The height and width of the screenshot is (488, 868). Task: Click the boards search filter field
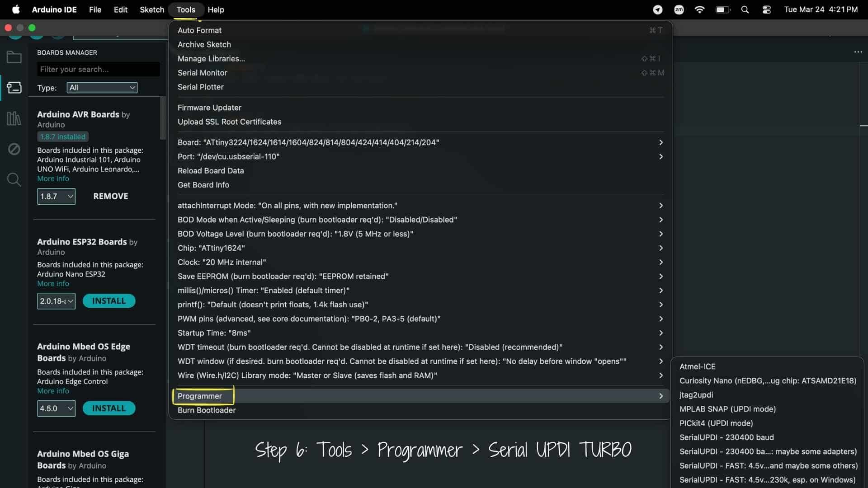click(98, 69)
